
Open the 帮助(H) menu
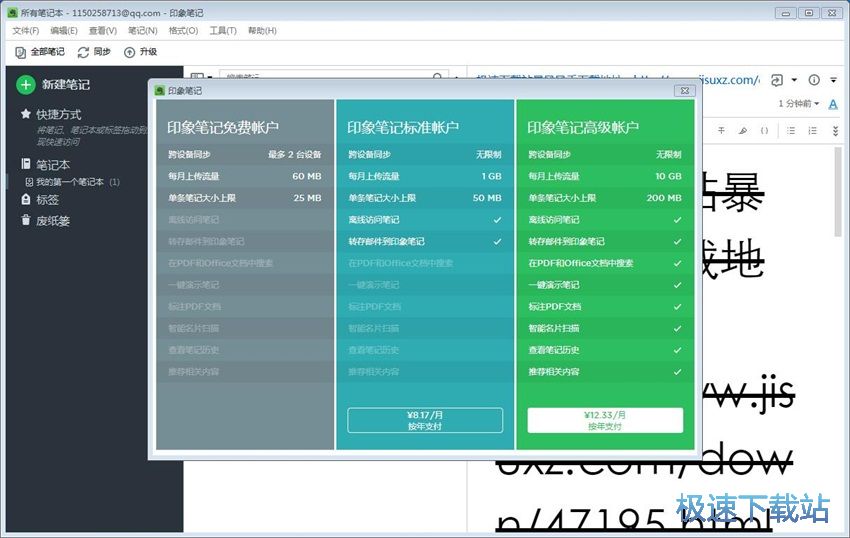click(x=262, y=31)
